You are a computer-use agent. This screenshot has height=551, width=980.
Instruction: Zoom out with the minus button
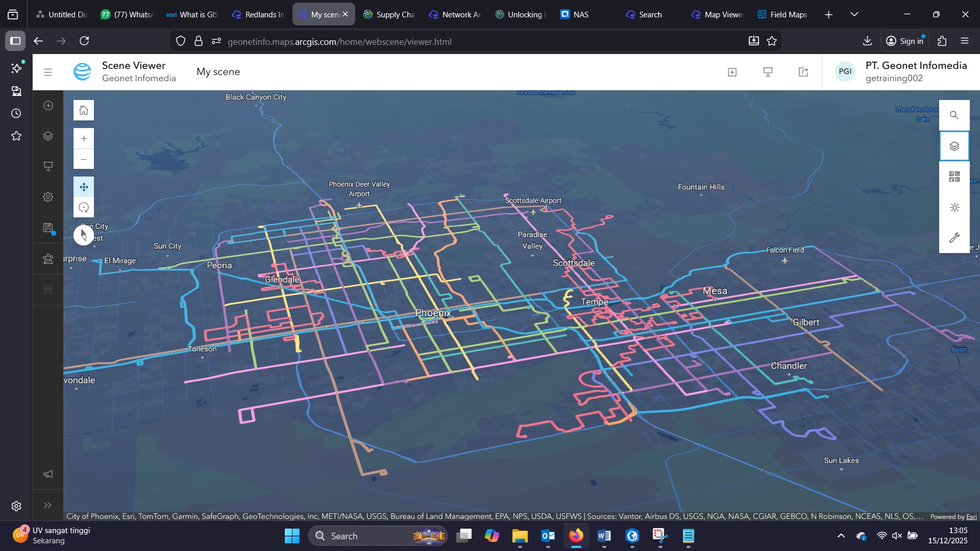coord(84,159)
